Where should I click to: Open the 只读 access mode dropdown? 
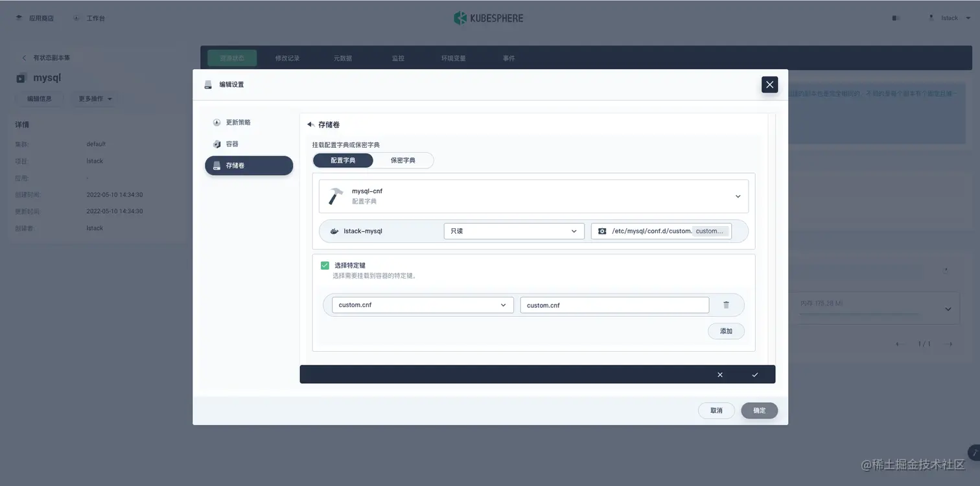click(514, 231)
